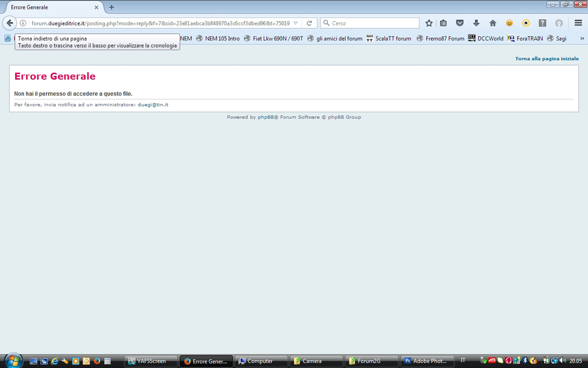Open the Windows Start menu orb
The image size is (588, 368).
pyautogui.click(x=13, y=361)
